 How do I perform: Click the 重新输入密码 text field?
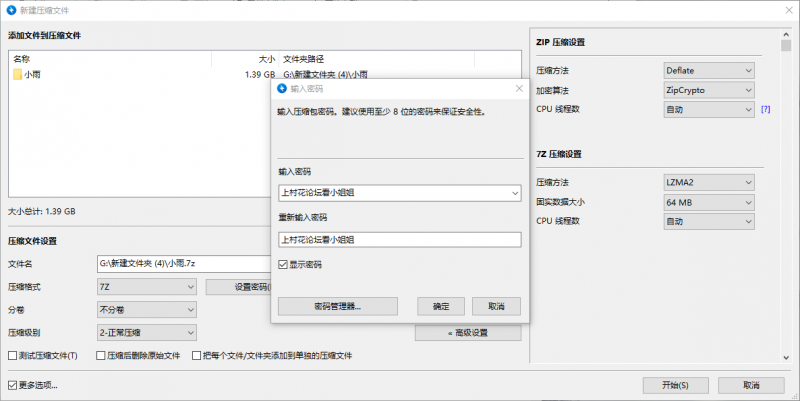pos(399,240)
